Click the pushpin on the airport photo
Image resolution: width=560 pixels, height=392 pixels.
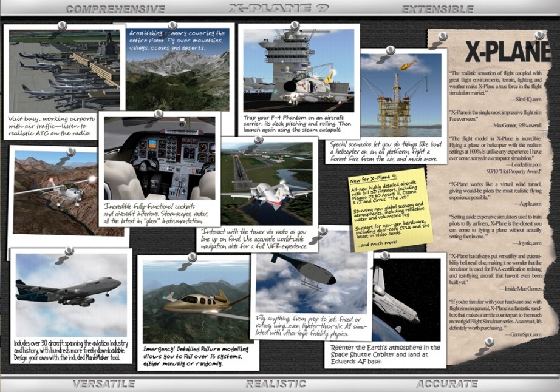62,25
